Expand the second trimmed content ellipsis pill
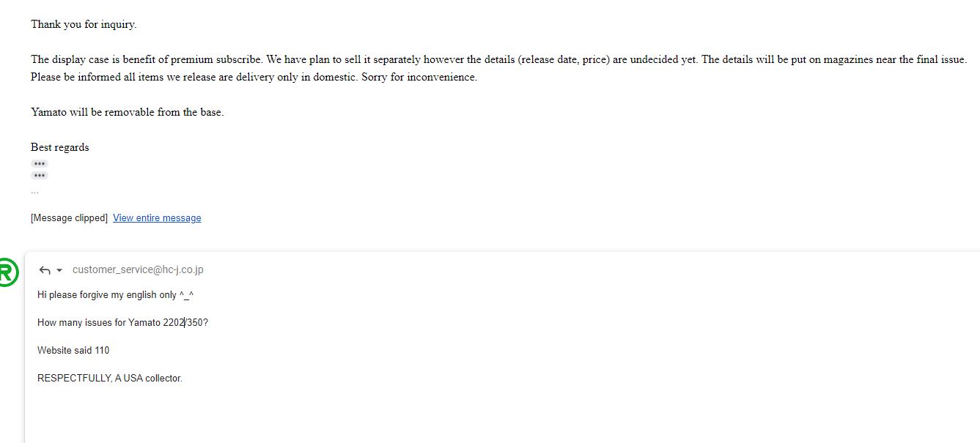Image resolution: width=980 pixels, height=443 pixels. (40, 175)
